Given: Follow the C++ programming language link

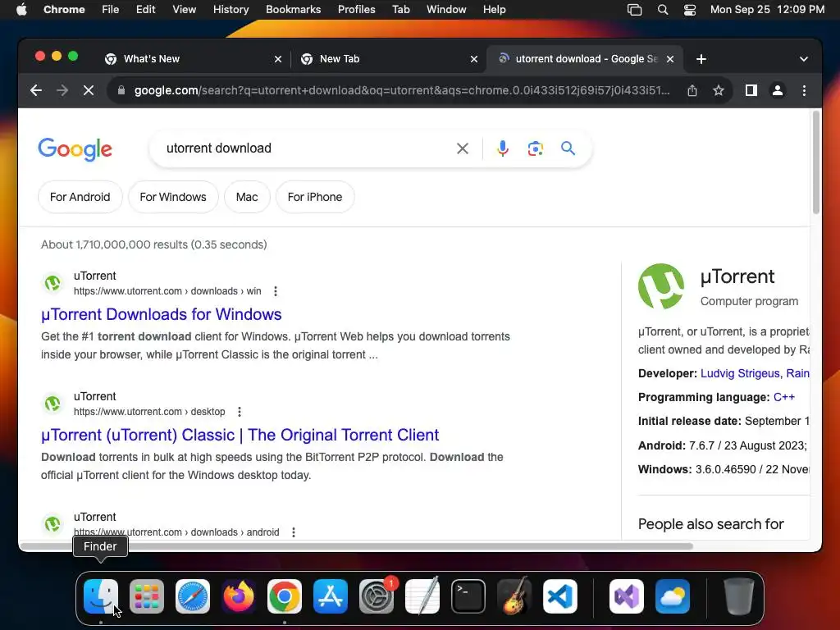Looking at the screenshot, I should coord(783,398).
